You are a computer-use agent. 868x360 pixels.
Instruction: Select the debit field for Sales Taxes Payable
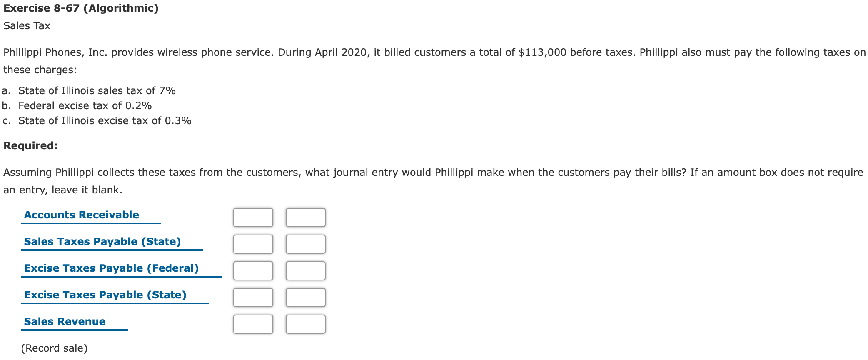[253, 244]
